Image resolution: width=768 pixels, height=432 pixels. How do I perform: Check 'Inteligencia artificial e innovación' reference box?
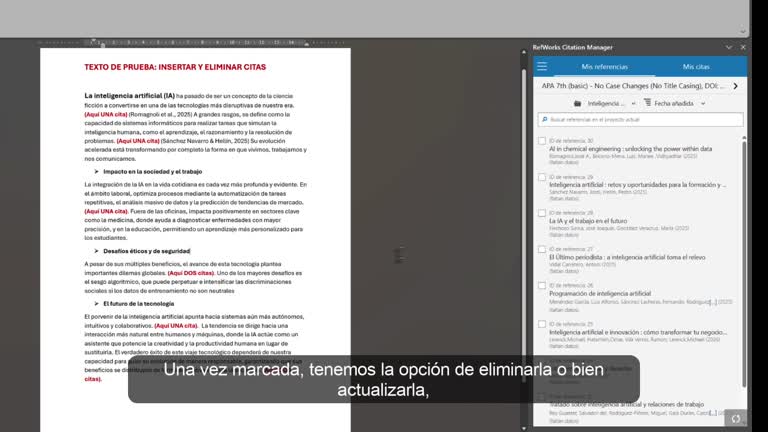[x=542, y=324]
